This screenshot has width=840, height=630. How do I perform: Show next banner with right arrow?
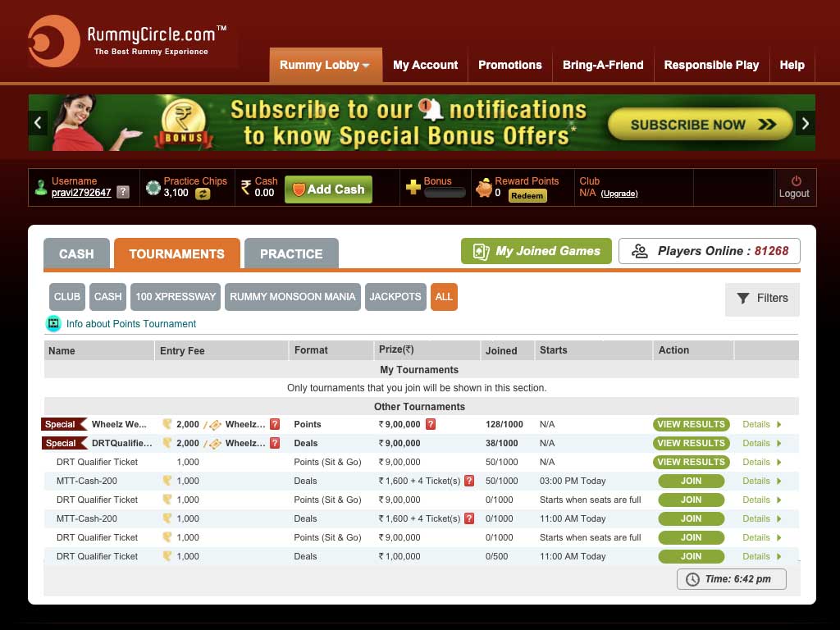(x=806, y=123)
